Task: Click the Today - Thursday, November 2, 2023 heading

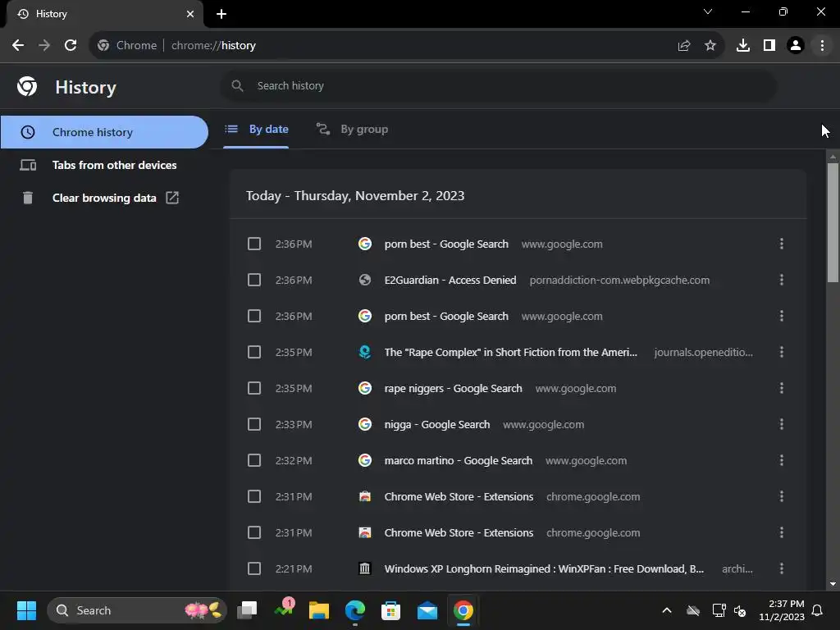Action: (x=355, y=195)
